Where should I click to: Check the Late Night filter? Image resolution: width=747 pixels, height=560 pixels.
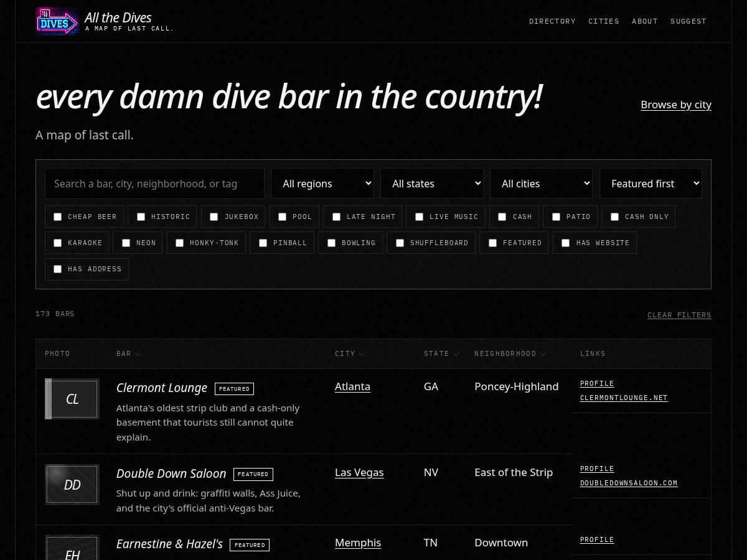pos(336,217)
